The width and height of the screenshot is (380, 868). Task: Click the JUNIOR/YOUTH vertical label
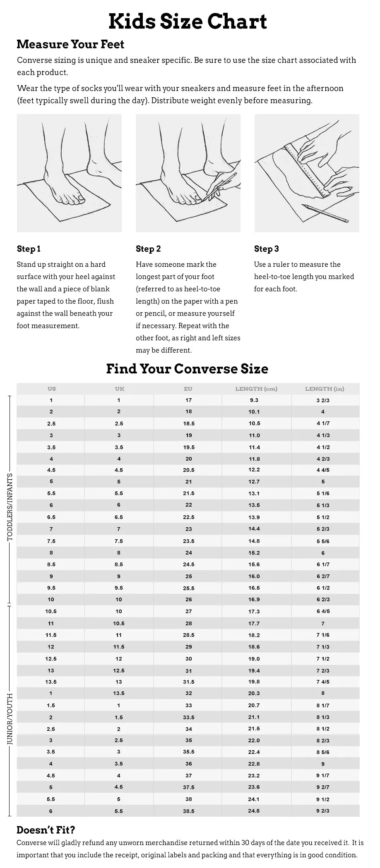point(10,719)
